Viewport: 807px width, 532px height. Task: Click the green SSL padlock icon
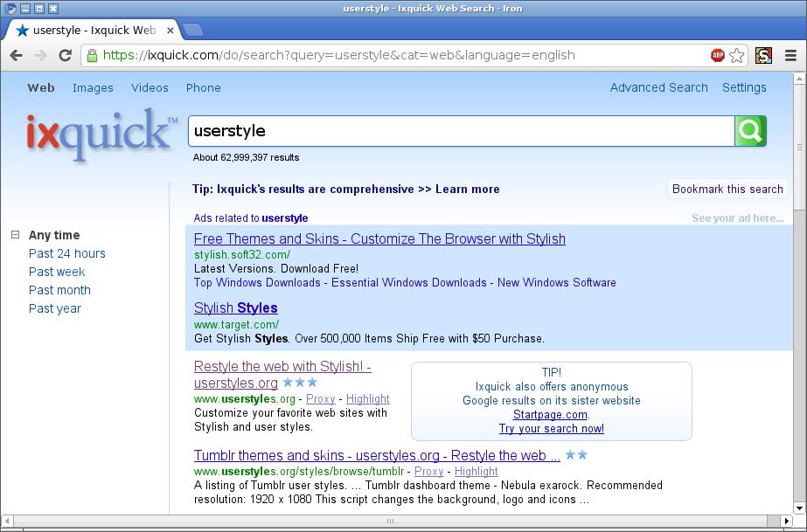coord(92,56)
